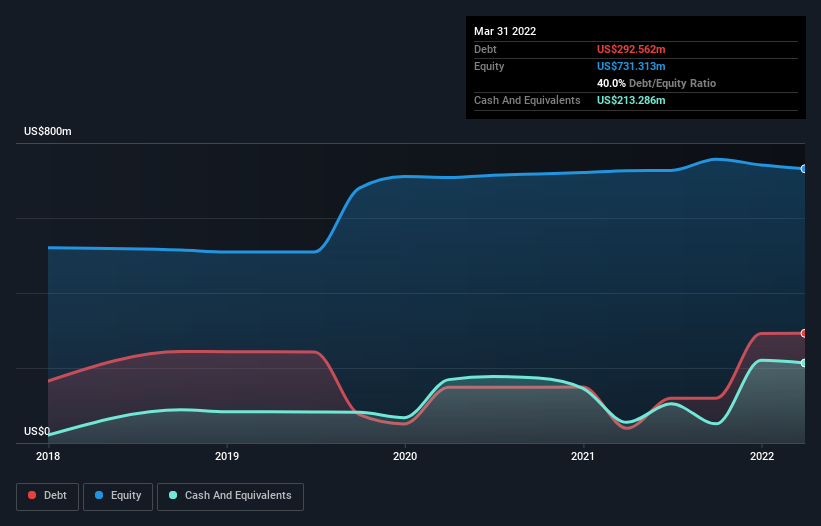Click the red Debt endpoint marker
Screen dimensions: 821x526
click(804, 333)
